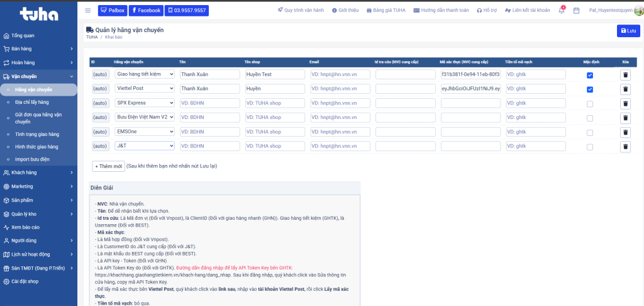
Task: Open the Viettel Post carrier dropdown
Action: [144, 89]
